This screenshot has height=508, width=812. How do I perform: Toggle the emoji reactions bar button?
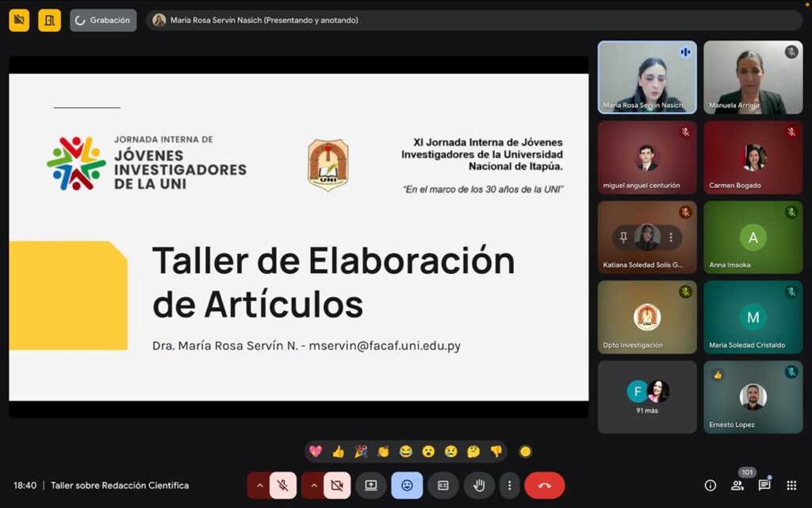pos(407,485)
